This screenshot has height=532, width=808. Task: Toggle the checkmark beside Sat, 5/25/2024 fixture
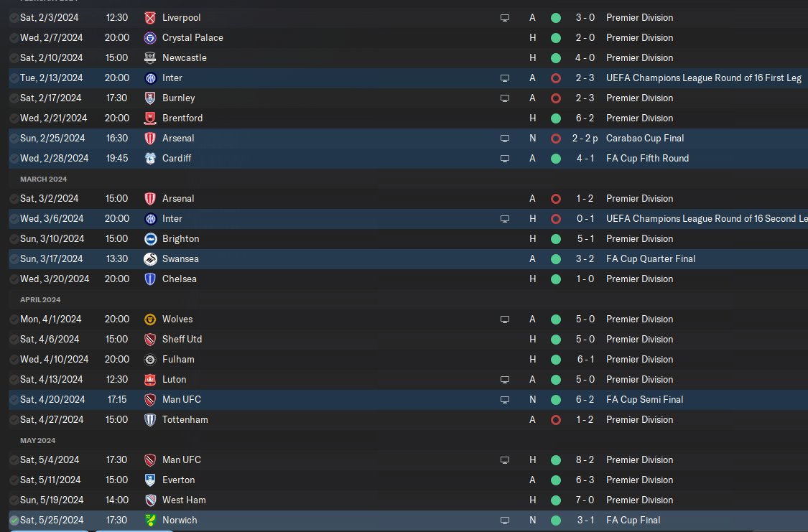point(14,521)
